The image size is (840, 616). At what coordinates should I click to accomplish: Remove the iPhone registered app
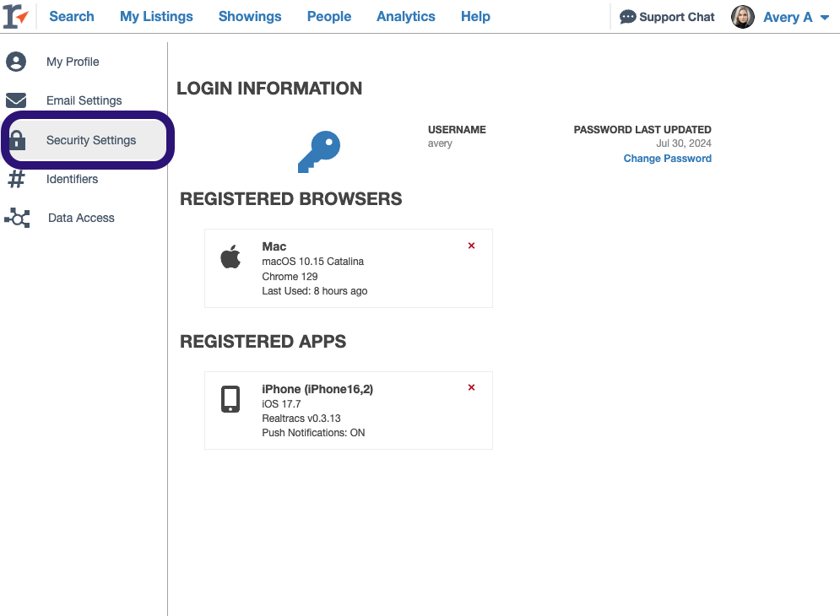(x=471, y=387)
